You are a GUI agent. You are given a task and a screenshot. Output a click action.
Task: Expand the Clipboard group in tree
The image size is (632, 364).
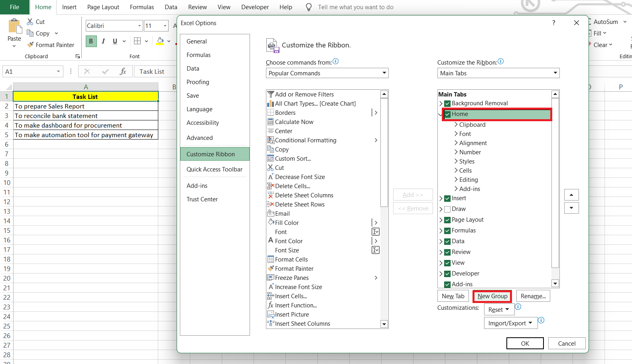456,125
